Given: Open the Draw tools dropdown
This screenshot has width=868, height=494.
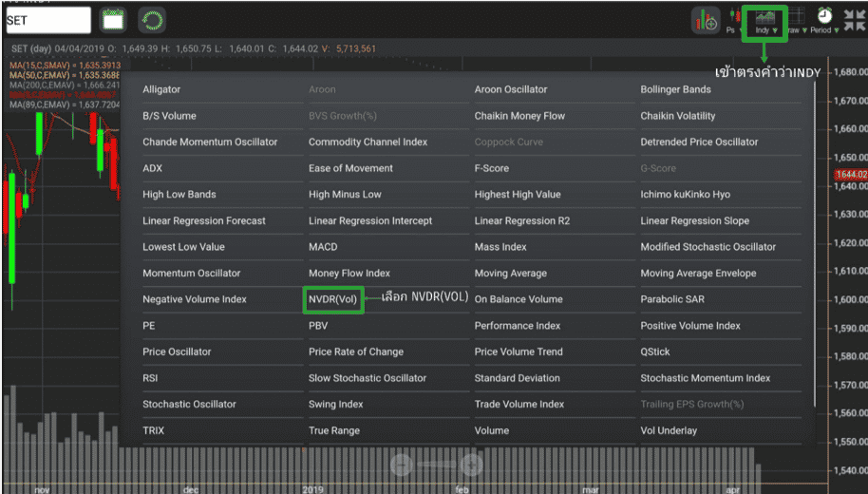Looking at the screenshot, I should (797, 21).
